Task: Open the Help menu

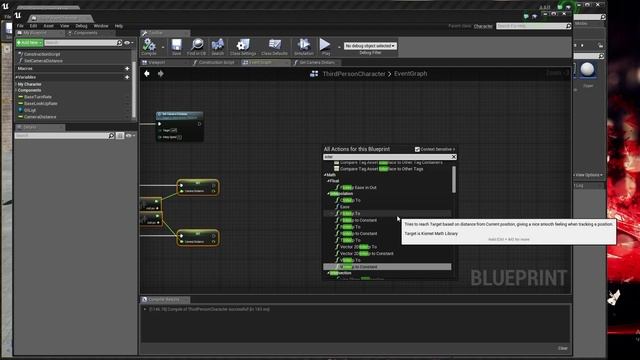Action: pos(118,26)
